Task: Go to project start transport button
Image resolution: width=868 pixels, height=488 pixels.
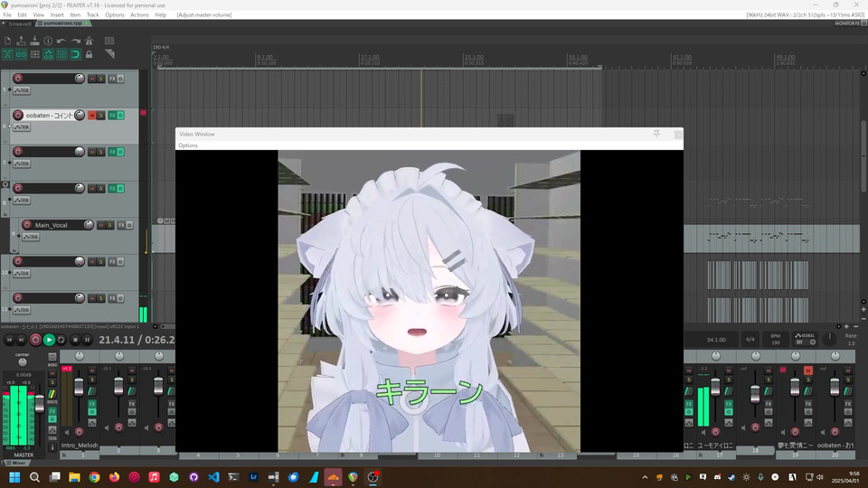Action: [x=9, y=340]
